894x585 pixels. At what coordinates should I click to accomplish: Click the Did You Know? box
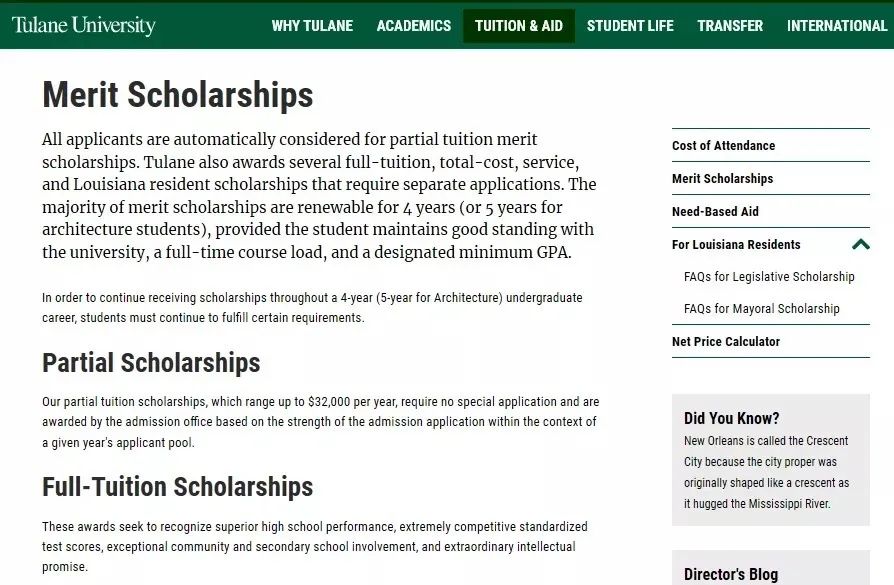point(770,460)
